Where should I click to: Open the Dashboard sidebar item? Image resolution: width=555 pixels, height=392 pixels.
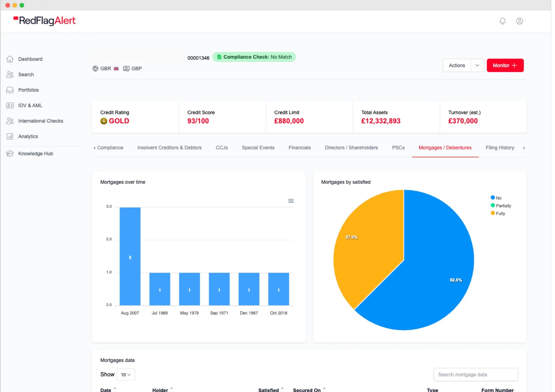[30, 59]
